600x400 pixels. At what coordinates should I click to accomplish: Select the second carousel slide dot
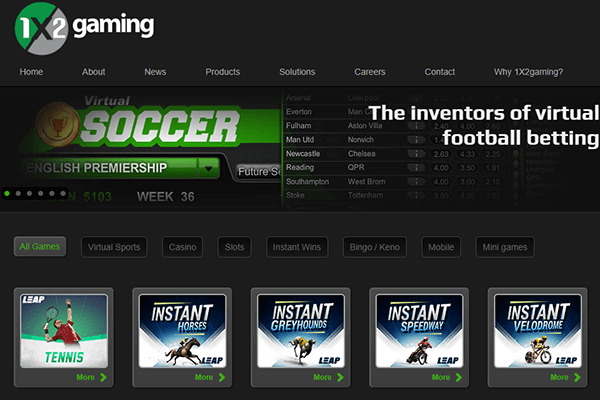pos(18,193)
